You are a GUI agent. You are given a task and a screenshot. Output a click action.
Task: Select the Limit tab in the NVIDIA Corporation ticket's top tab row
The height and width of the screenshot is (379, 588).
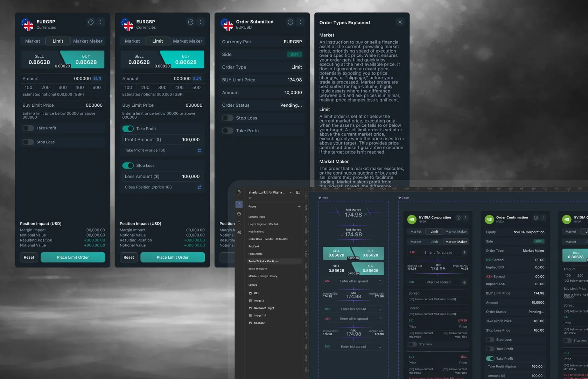click(434, 232)
